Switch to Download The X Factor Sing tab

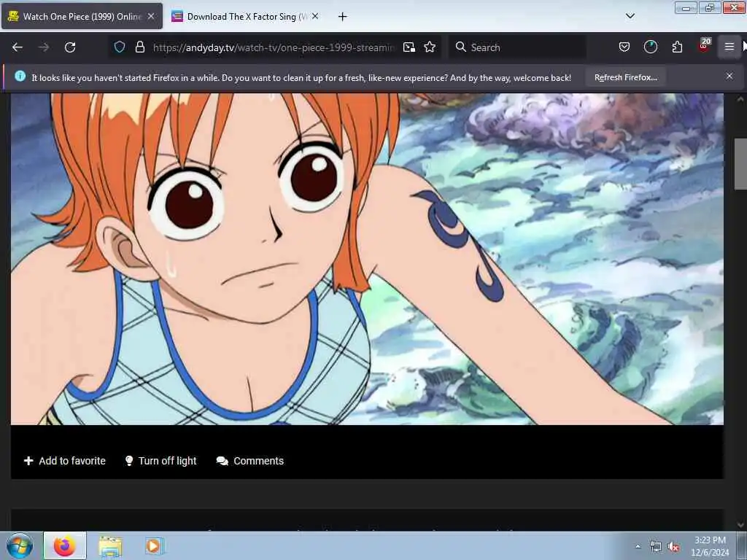pos(244,17)
